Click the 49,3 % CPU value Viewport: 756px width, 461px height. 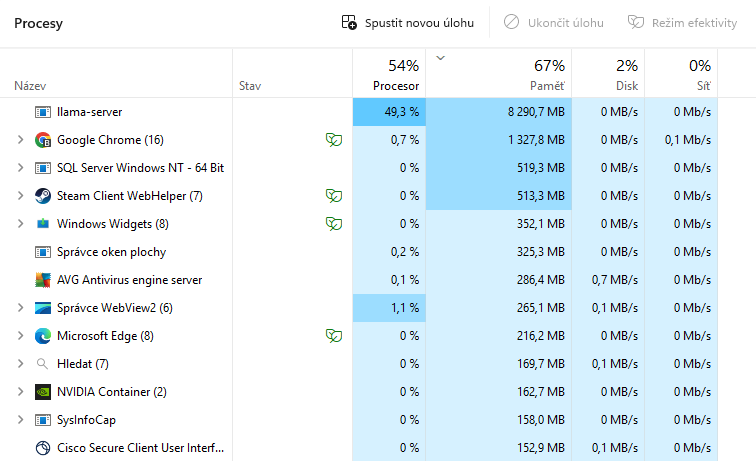[x=402, y=112]
